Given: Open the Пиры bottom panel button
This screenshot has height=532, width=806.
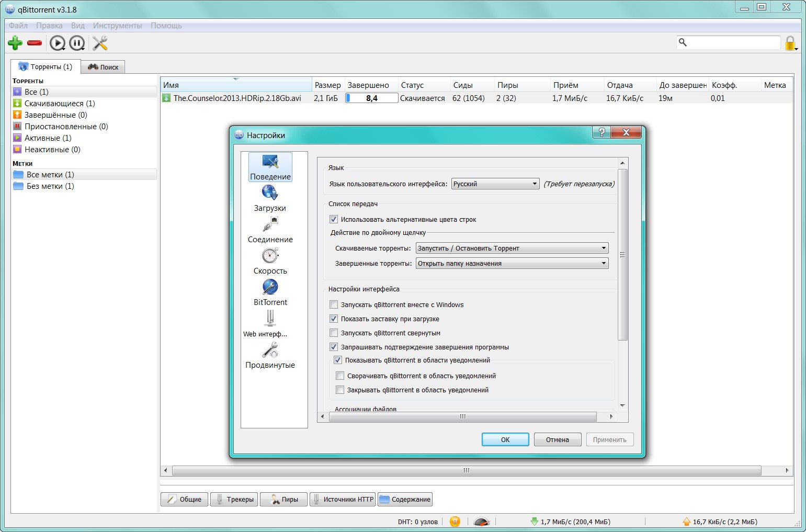Looking at the screenshot, I should [283, 499].
